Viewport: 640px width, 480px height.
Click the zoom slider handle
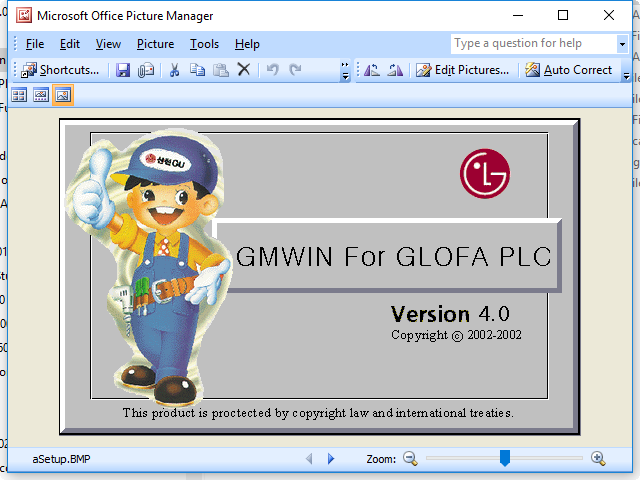505,458
